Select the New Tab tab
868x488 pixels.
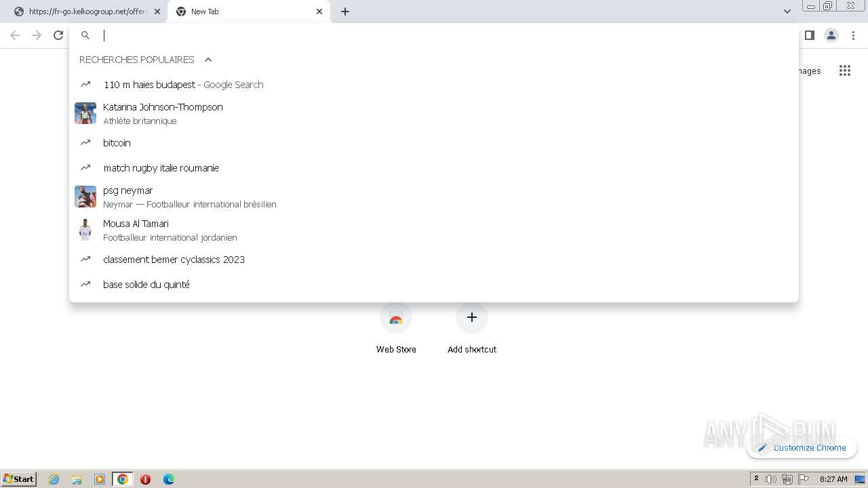248,12
